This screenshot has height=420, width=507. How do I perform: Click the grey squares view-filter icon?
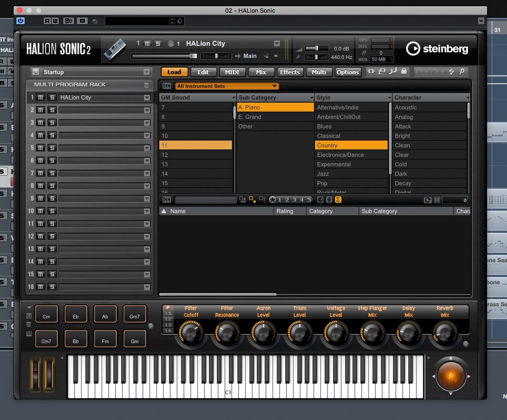(x=242, y=199)
